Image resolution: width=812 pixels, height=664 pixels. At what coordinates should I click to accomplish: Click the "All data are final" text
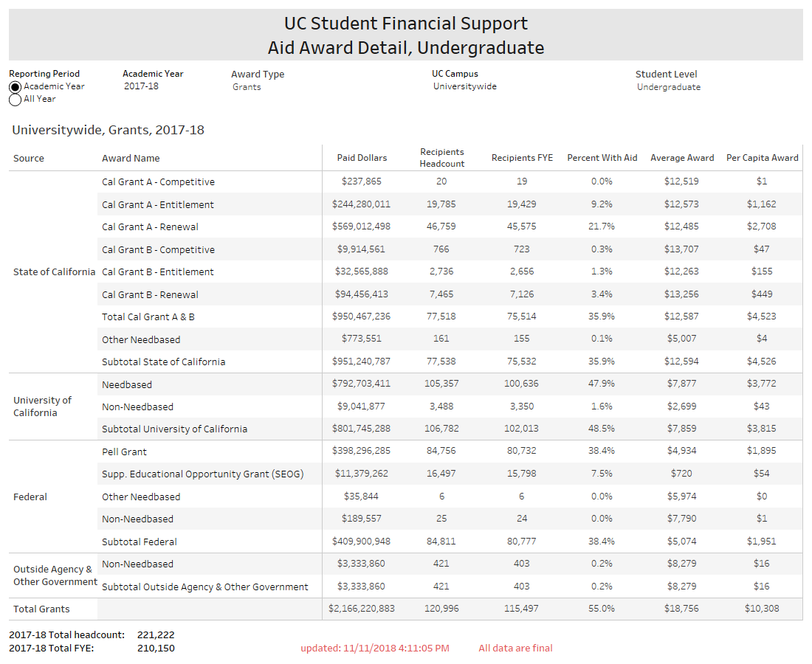pyautogui.click(x=515, y=649)
